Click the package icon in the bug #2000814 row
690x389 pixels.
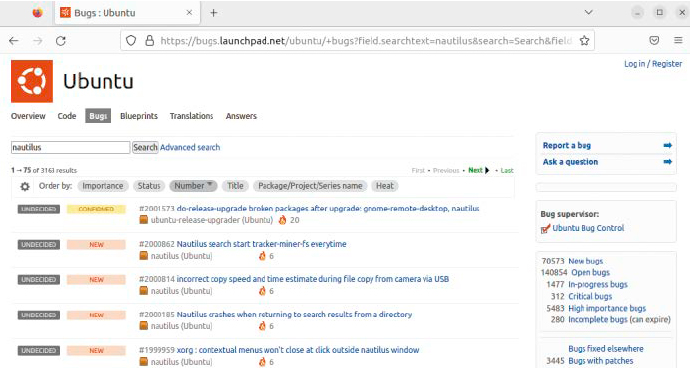[x=143, y=290]
